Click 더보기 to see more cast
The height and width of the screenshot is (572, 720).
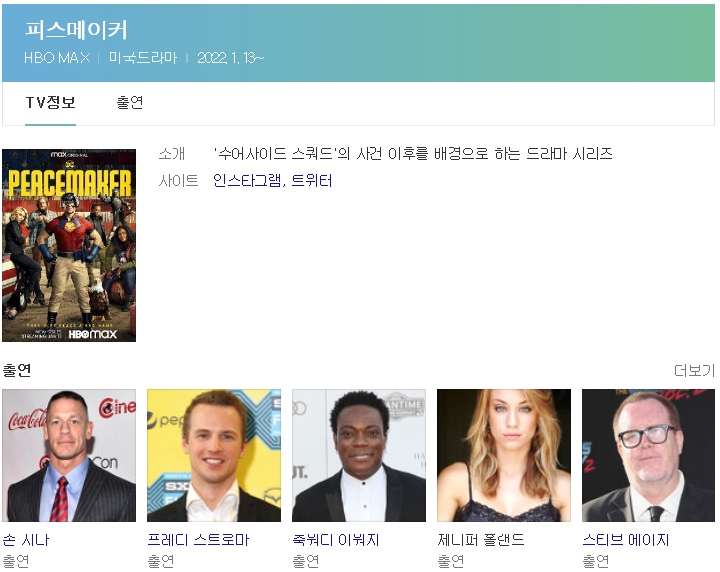pyautogui.click(x=694, y=371)
